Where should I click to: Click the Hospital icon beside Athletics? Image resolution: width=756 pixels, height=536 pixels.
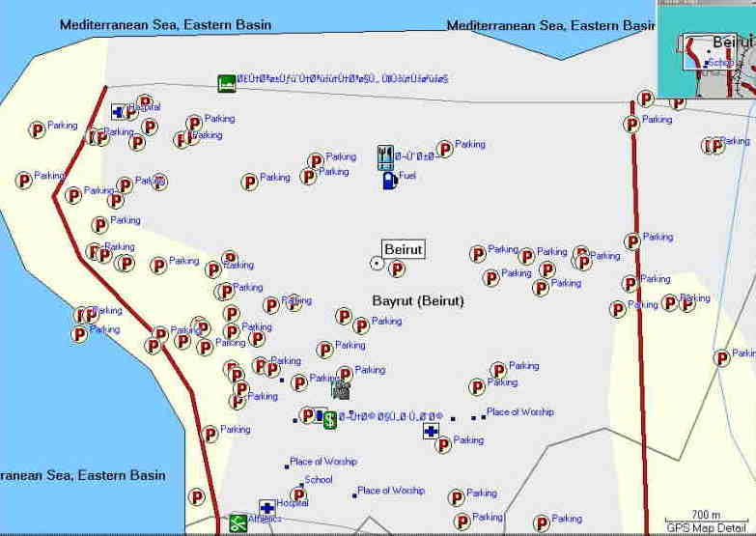point(267,508)
